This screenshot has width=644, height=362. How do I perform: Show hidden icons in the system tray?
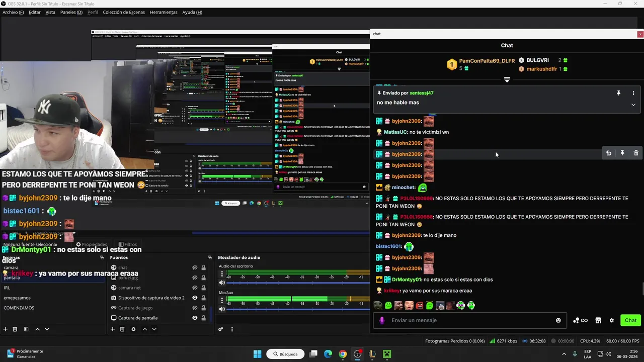coord(564,354)
